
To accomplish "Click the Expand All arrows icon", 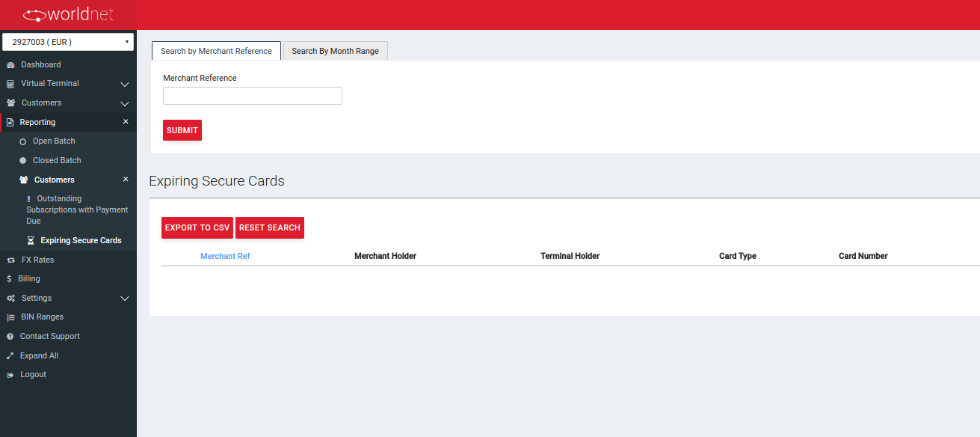I will click(10, 356).
